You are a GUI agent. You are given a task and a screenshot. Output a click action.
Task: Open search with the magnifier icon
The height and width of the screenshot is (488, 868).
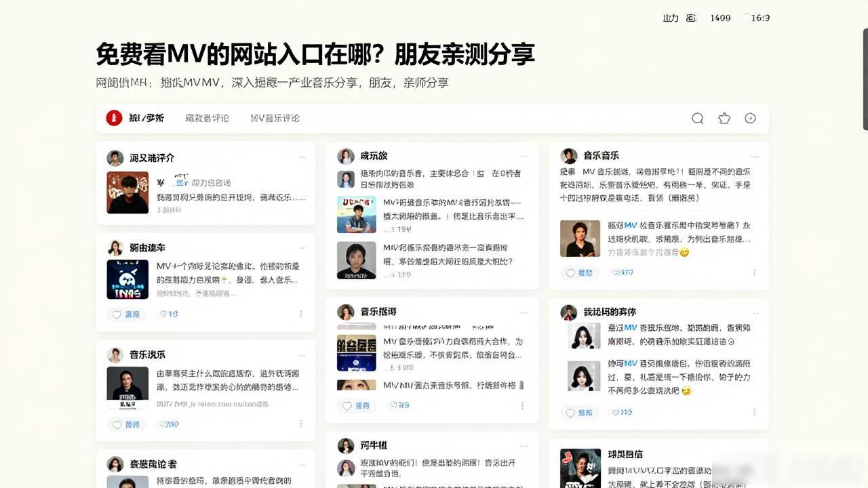click(x=697, y=118)
